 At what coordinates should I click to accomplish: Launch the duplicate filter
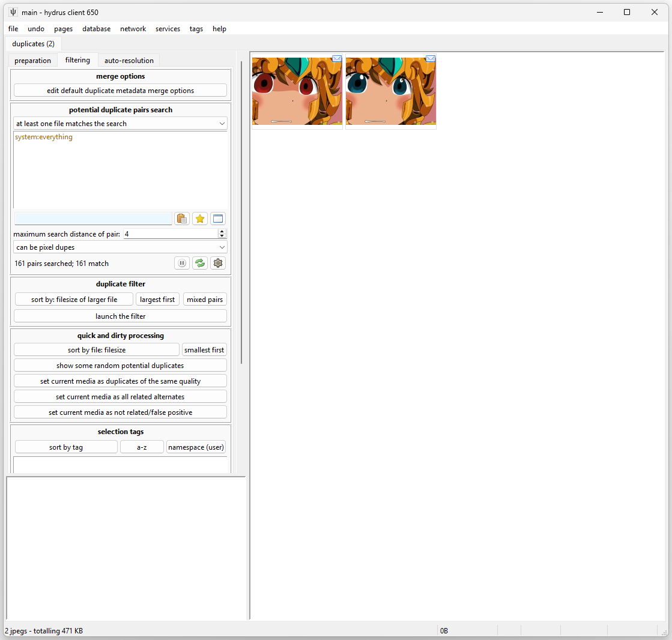tap(121, 316)
